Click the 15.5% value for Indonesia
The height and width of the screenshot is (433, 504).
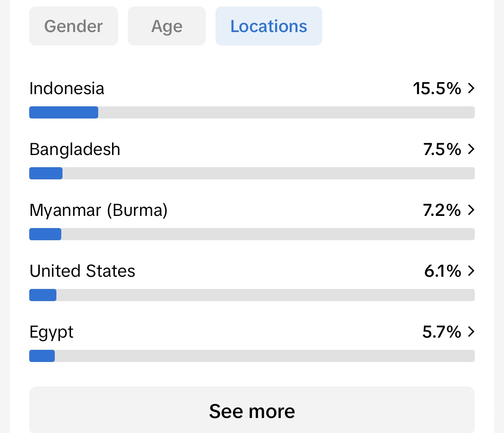coord(437,88)
